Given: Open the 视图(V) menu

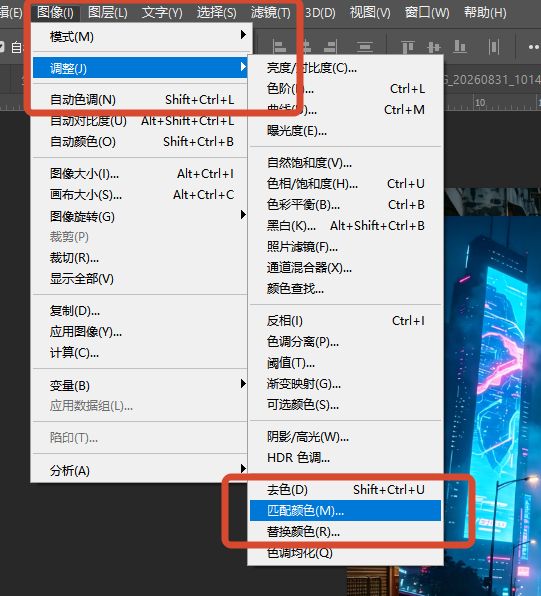Looking at the screenshot, I should (370, 13).
